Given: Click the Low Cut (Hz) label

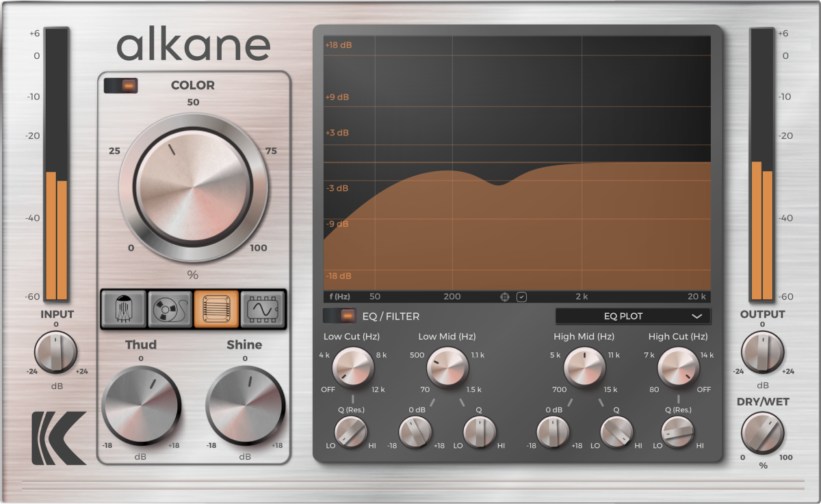Looking at the screenshot, I should tap(352, 336).
